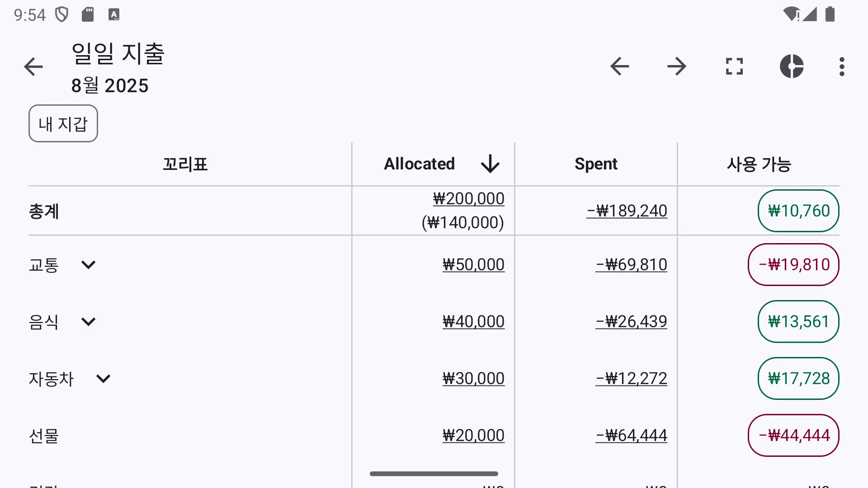Sort by the 사용 가능 column header

759,164
